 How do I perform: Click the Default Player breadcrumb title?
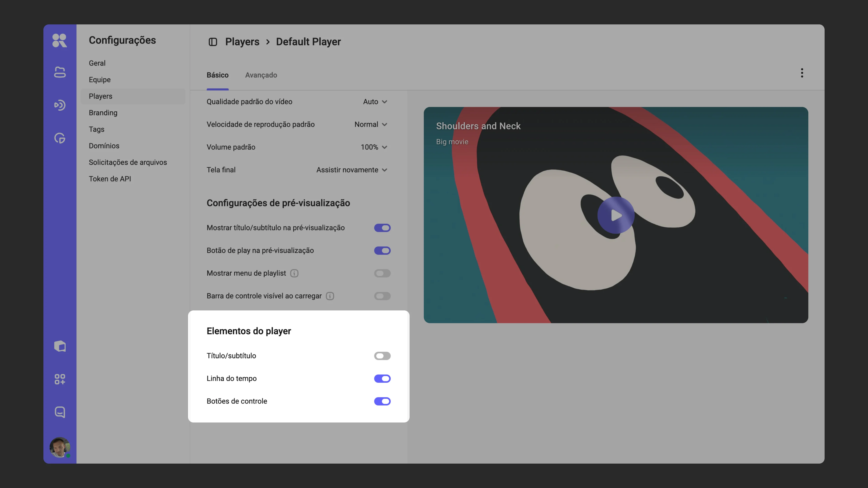(308, 42)
